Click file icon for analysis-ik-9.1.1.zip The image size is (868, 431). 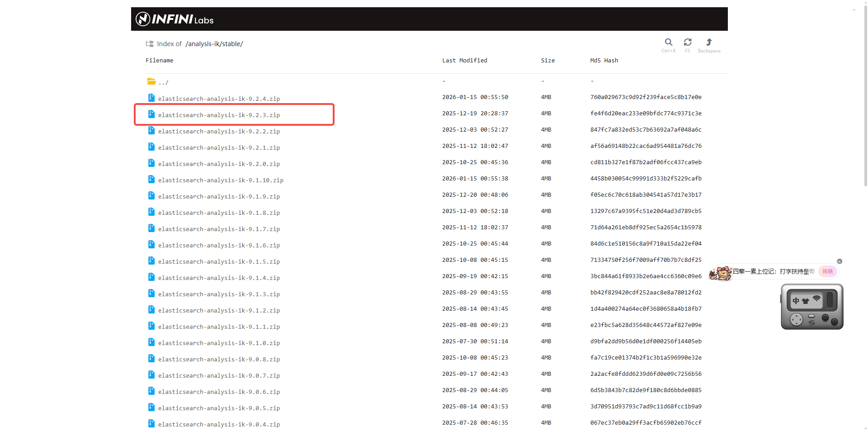click(151, 326)
